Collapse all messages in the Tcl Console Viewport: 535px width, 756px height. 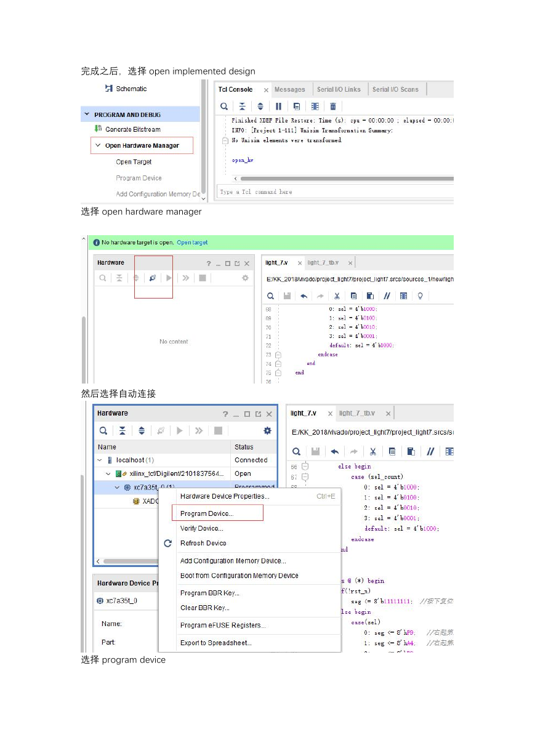tap(243, 106)
